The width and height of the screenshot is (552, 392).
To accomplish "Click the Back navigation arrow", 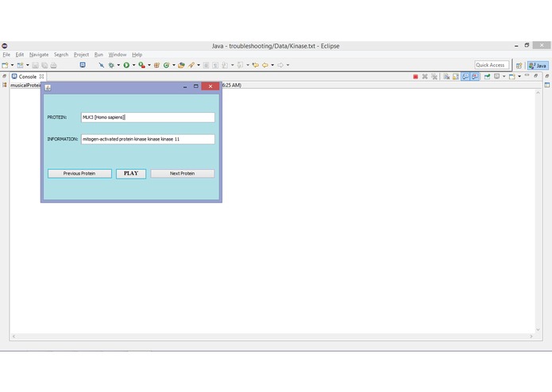I will pyautogui.click(x=265, y=65).
